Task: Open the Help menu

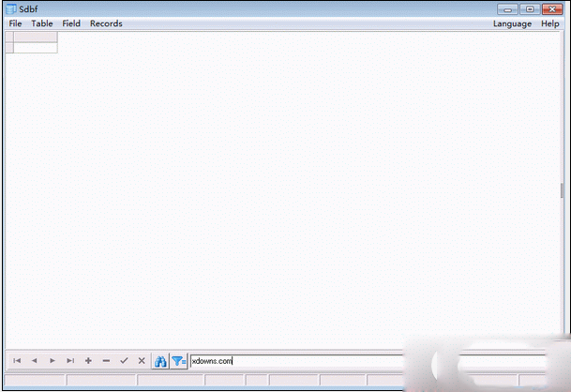Action: click(x=550, y=23)
